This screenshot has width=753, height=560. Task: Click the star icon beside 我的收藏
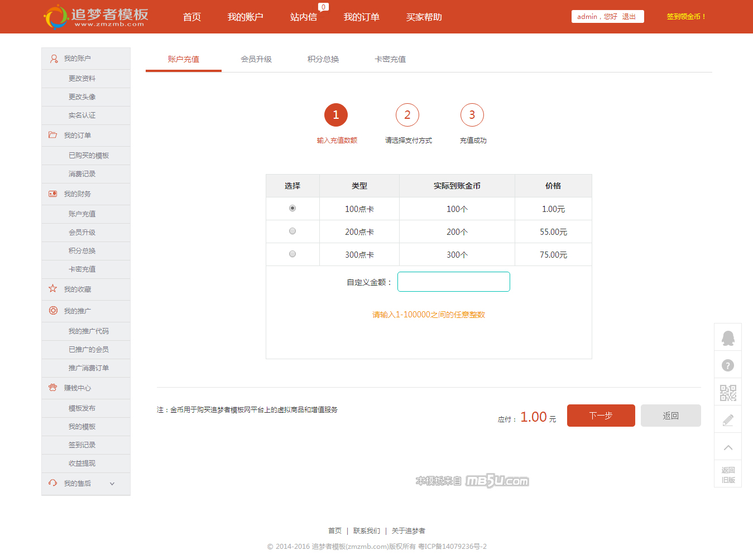(53, 289)
